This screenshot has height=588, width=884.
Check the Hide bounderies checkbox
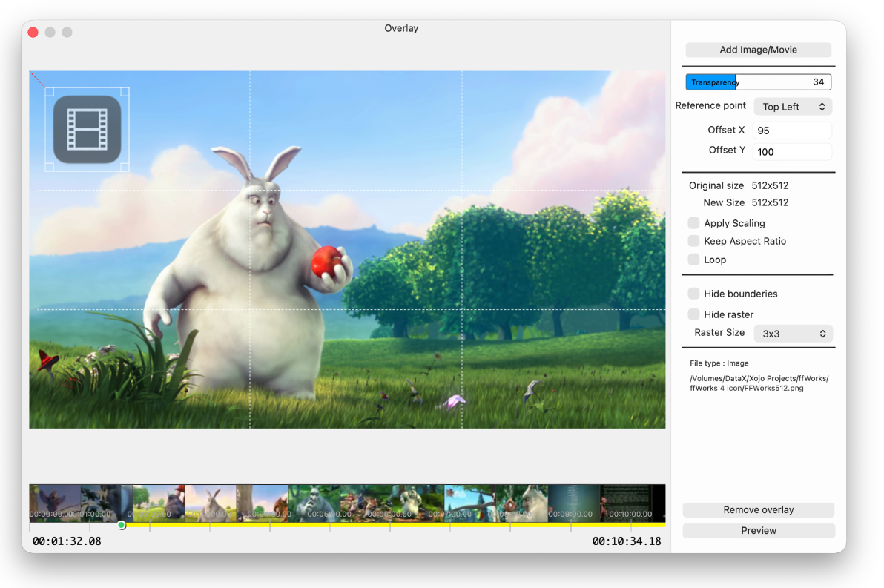pos(694,294)
